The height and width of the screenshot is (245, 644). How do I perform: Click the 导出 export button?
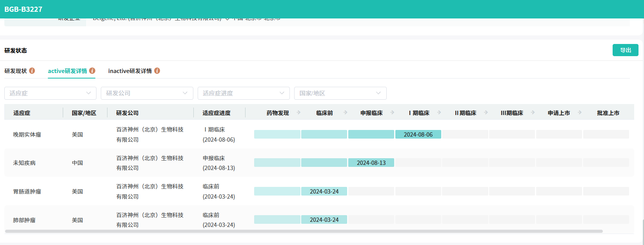pyautogui.click(x=625, y=50)
